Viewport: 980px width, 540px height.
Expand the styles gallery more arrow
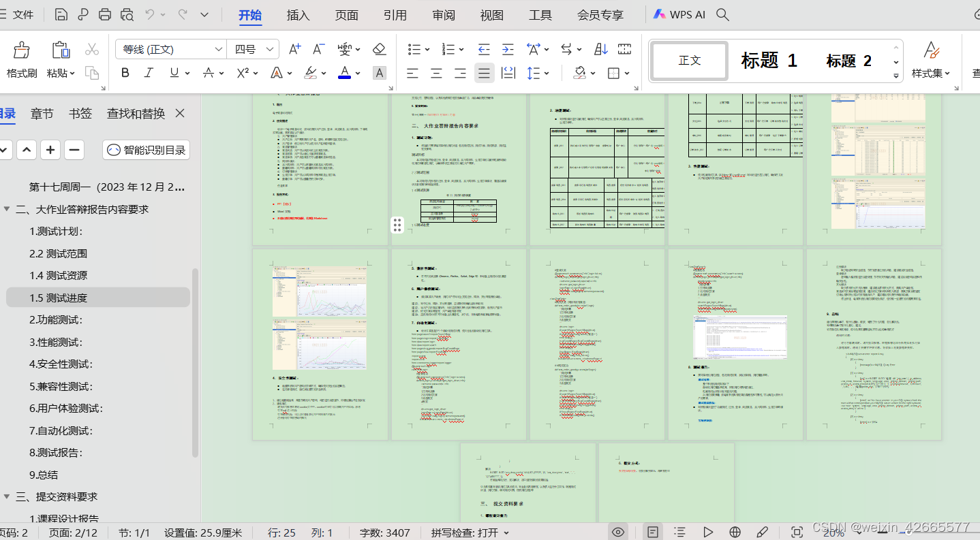pos(896,76)
